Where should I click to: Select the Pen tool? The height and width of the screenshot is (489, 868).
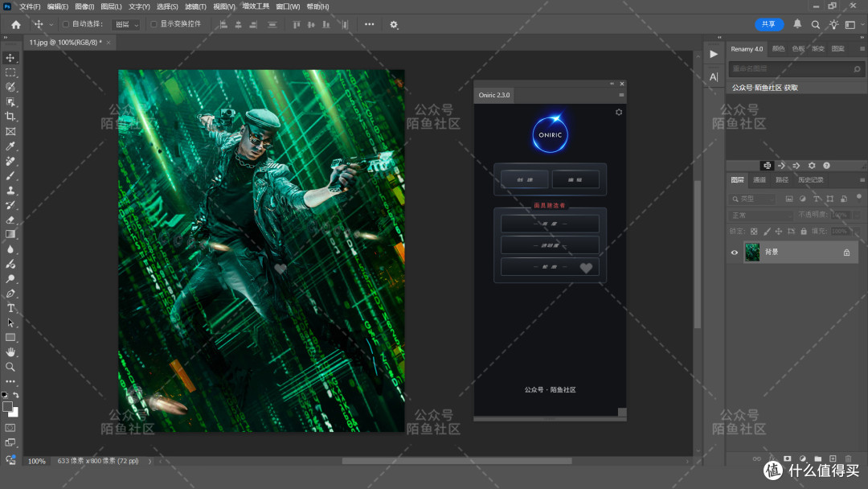click(10, 293)
